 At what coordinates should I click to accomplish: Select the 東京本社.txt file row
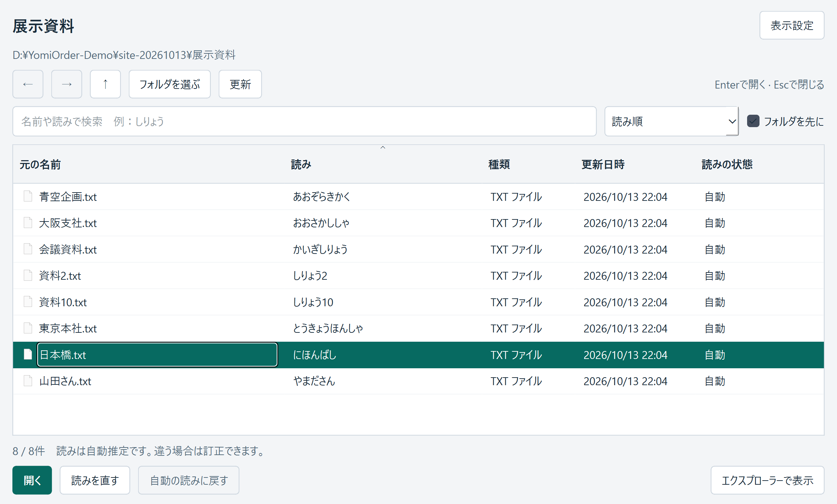coord(418,328)
